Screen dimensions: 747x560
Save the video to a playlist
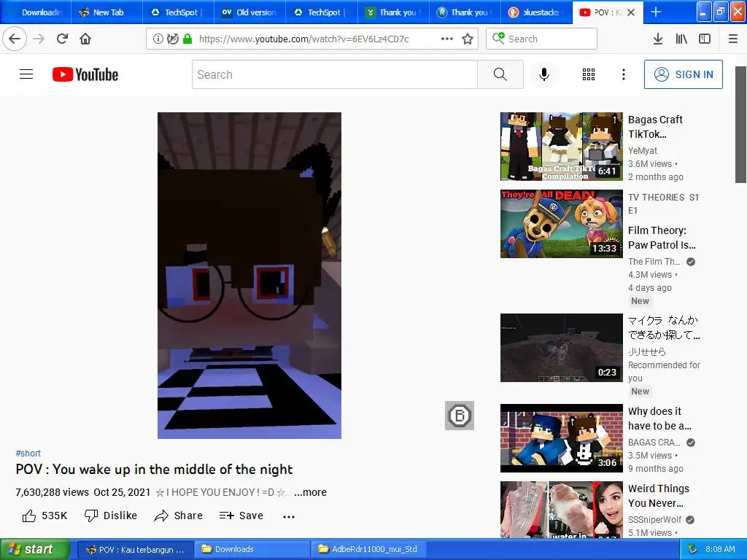click(241, 516)
